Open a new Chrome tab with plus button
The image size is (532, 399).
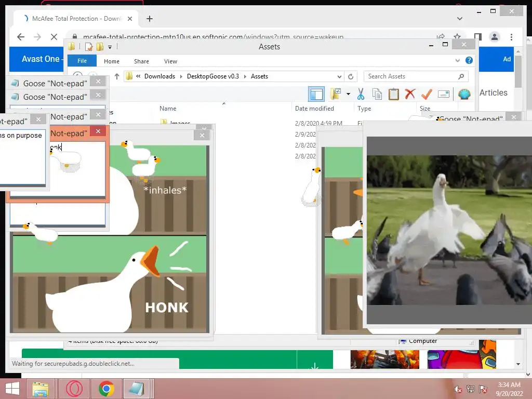point(150,19)
